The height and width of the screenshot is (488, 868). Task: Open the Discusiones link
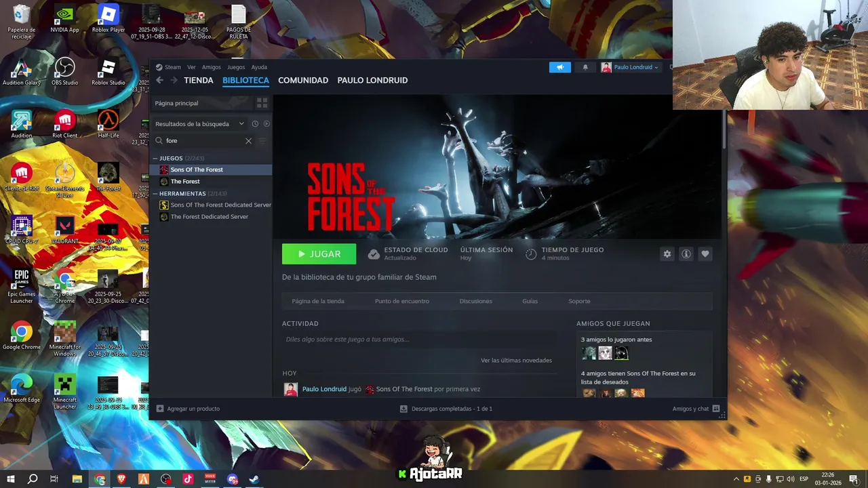(475, 301)
